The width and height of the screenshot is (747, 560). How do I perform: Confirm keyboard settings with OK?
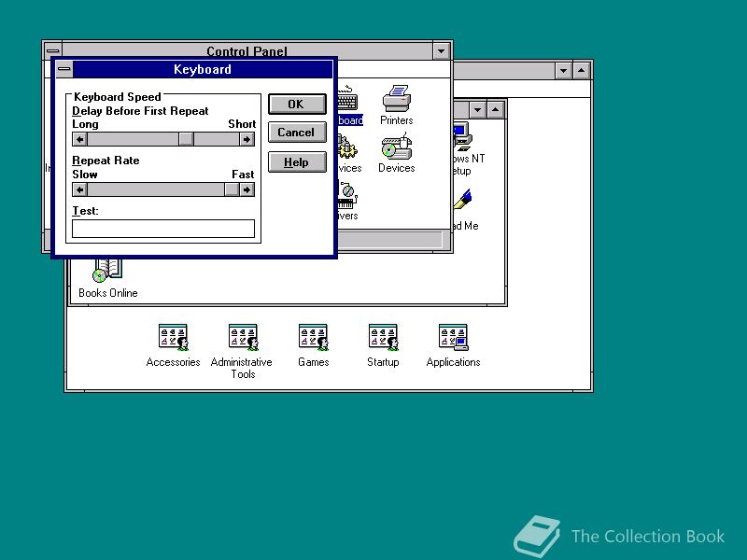297,104
